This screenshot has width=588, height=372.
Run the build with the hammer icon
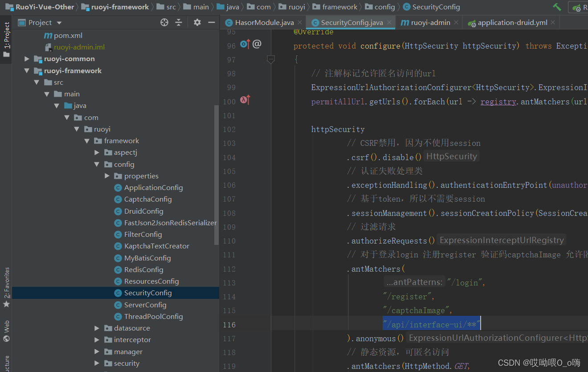click(x=557, y=7)
